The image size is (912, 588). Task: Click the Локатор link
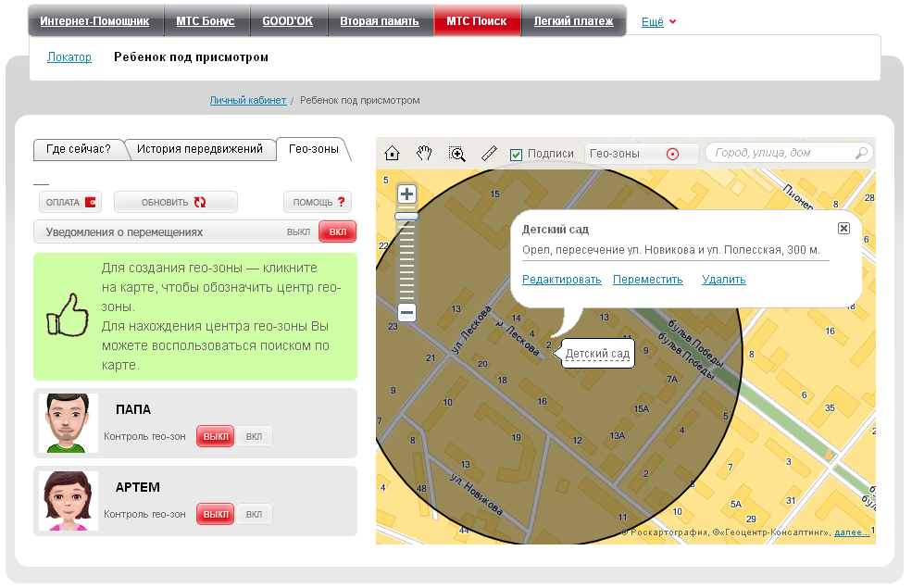69,57
